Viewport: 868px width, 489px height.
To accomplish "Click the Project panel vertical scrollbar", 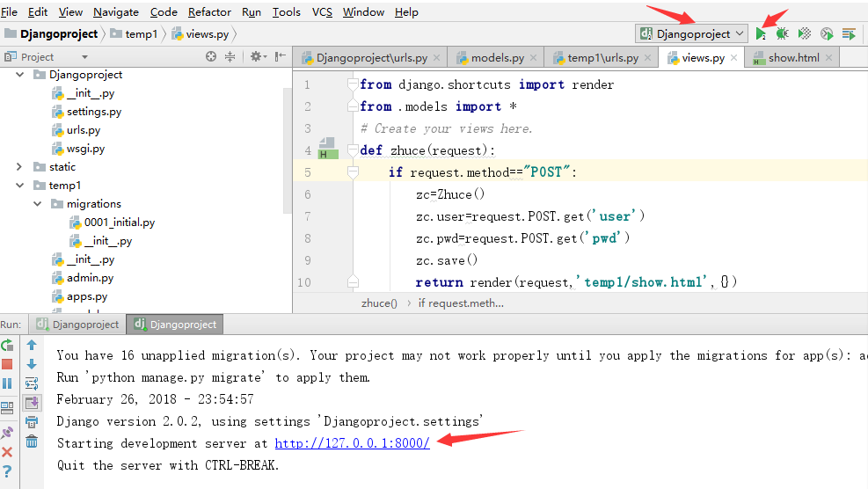I will (287, 150).
